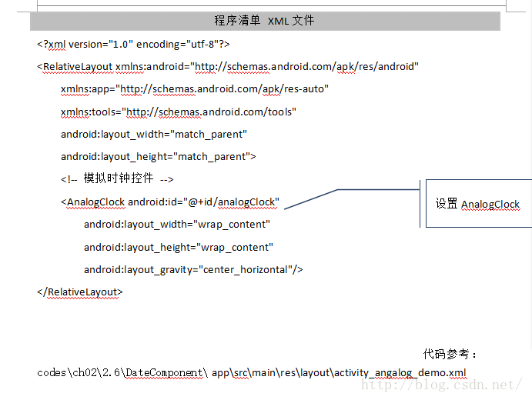Click the xmlns:tools namespace line
This screenshot has height=400, width=532.
click(179, 112)
